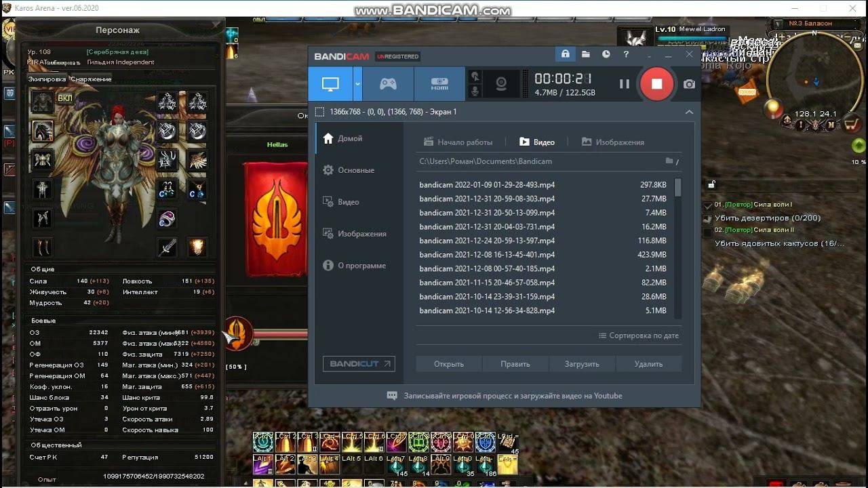Click the Youtube upload tip message
868x488 pixels.
(505, 396)
